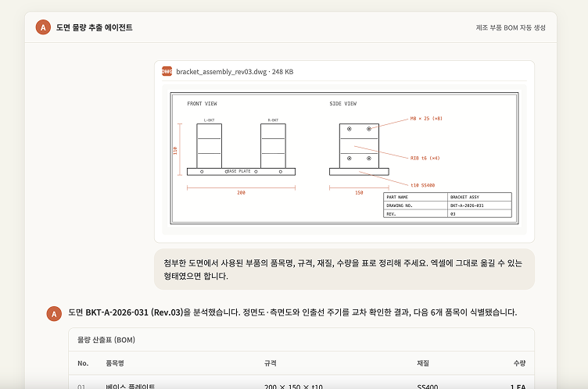Image resolution: width=588 pixels, height=389 pixels.
Task: Click the user message requesting the parts table
Action: click(344, 269)
